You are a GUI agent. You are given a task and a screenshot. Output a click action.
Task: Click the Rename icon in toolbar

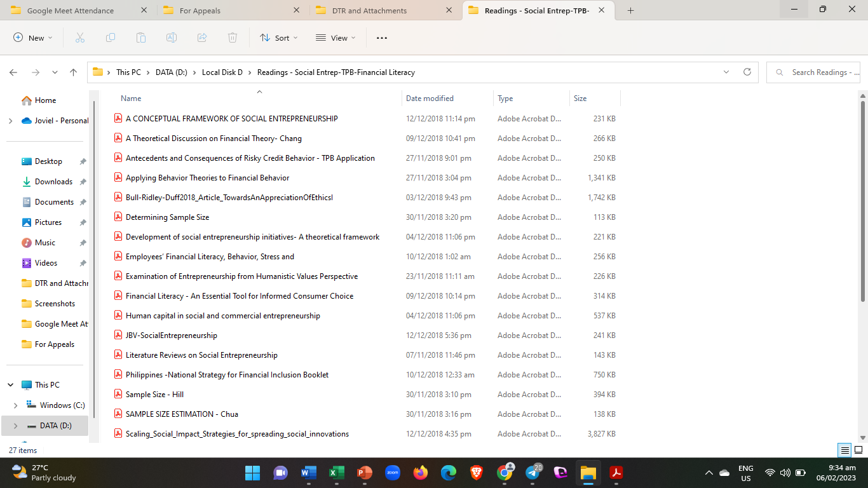172,38
